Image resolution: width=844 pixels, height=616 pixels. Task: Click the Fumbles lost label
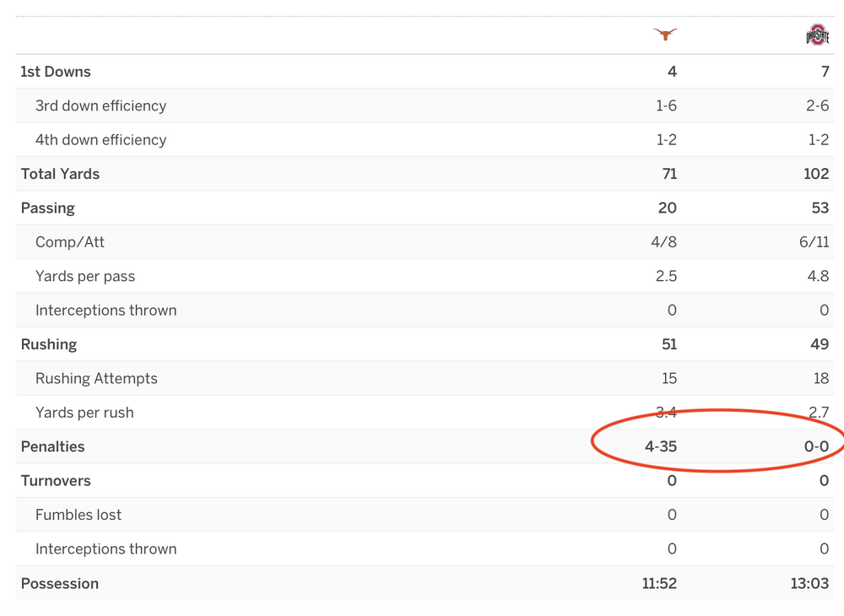[x=78, y=515]
